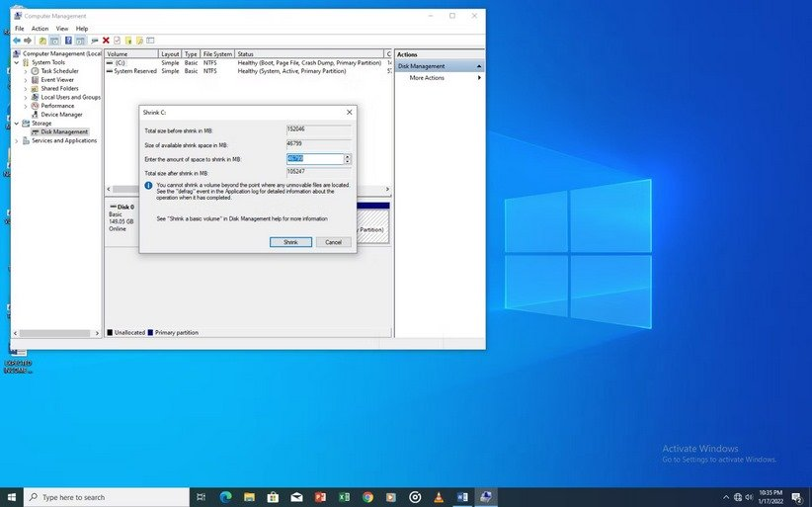Select the System Reserved volume row
Screen dimensions: 812x507
pos(248,71)
